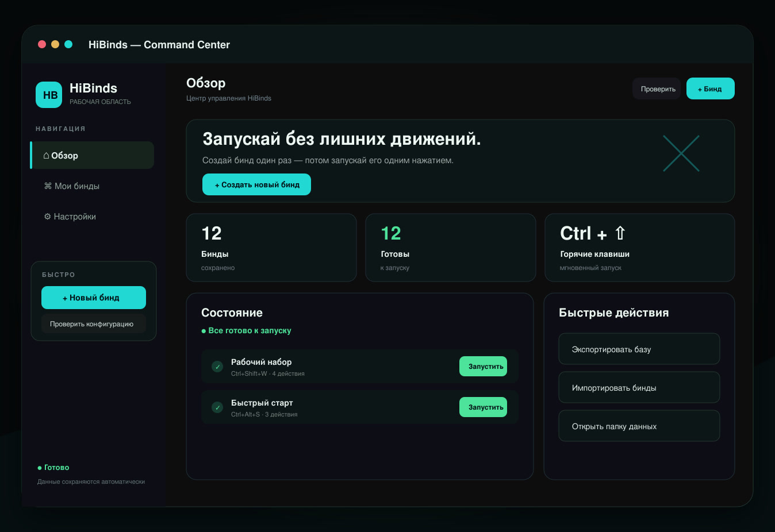Open the Обзор navigation item
This screenshot has width=775, height=532.
click(92, 155)
